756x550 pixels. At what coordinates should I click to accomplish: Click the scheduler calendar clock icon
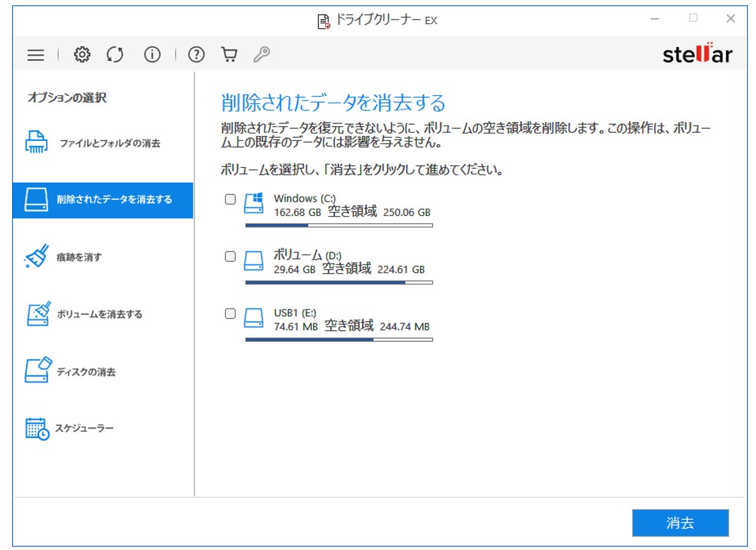click(x=37, y=429)
